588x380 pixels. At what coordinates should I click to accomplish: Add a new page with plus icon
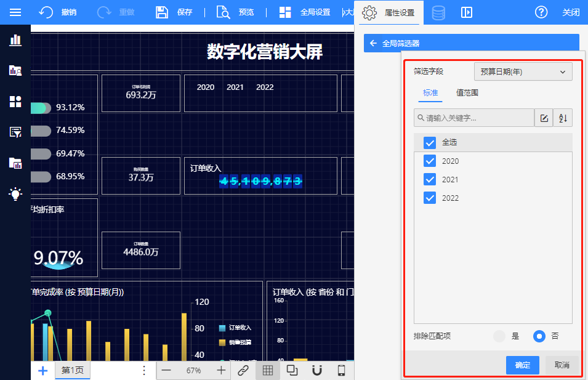tap(42, 370)
